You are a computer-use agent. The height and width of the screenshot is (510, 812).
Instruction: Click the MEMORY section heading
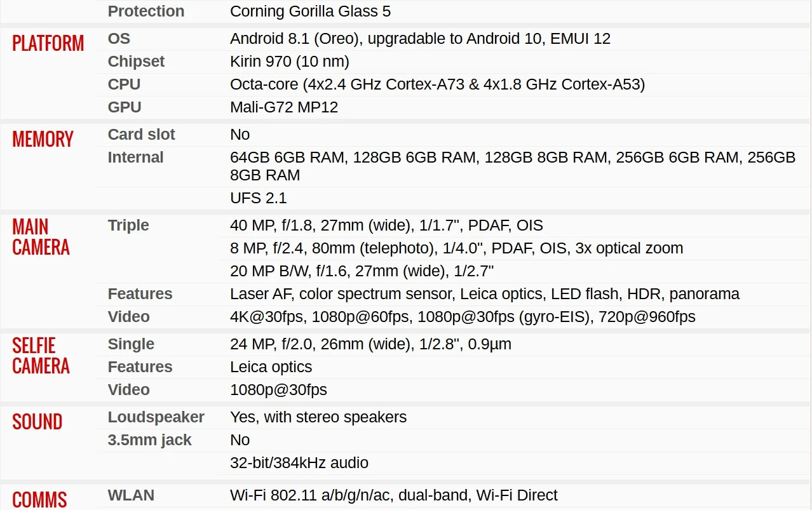pos(43,139)
